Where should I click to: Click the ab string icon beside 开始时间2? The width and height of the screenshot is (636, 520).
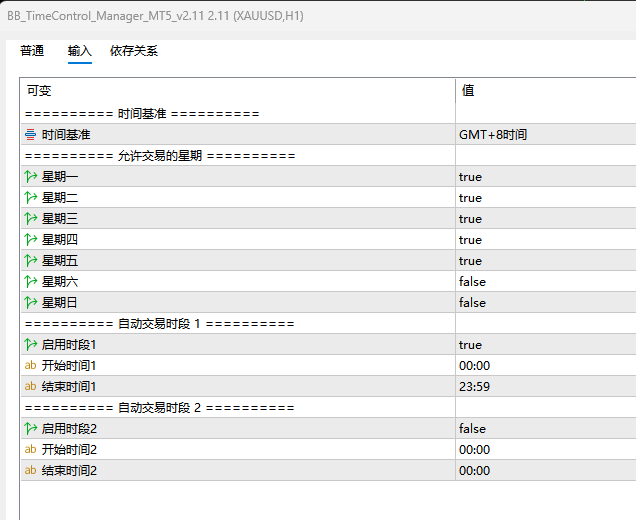point(30,449)
